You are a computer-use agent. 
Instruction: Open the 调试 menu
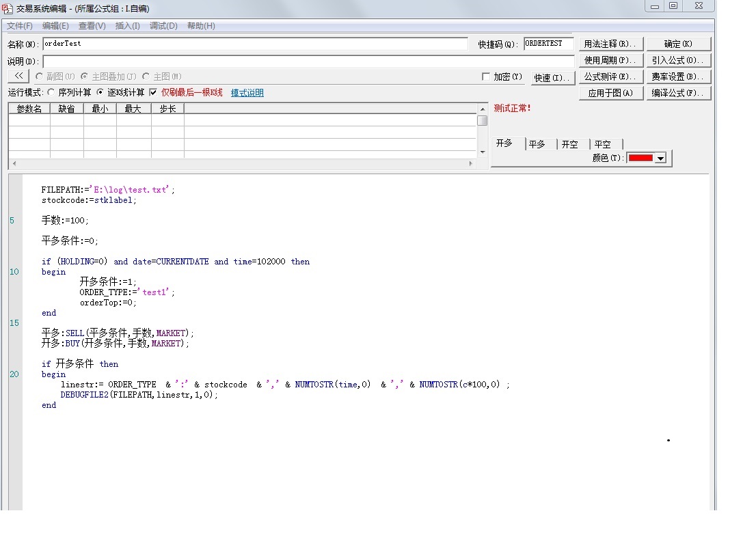click(163, 26)
